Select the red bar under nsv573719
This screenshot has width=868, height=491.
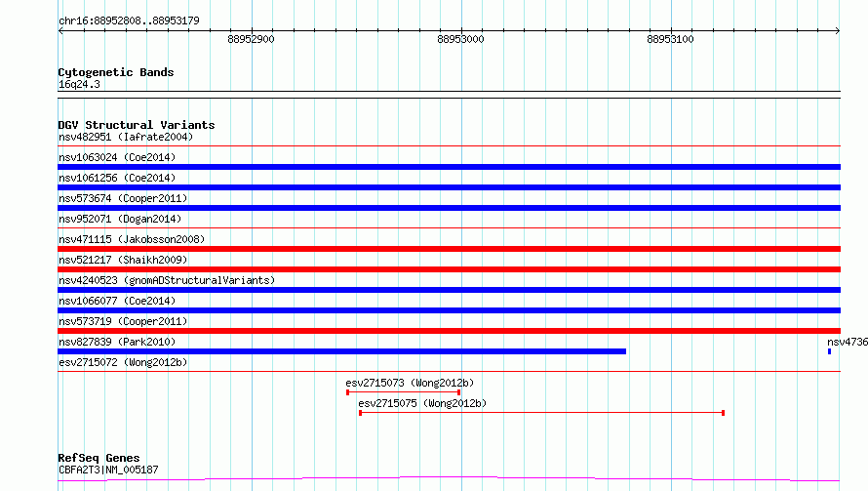449,331
